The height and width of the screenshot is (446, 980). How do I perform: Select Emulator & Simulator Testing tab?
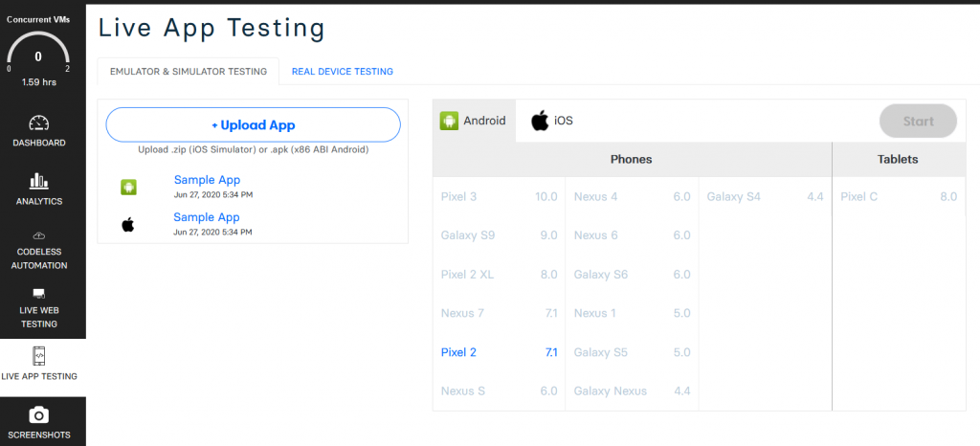189,71
